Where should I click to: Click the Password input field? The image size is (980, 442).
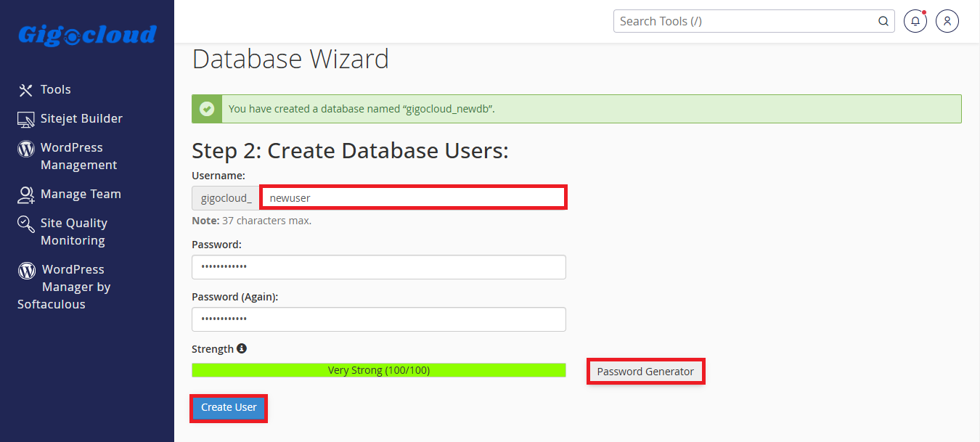(379, 267)
